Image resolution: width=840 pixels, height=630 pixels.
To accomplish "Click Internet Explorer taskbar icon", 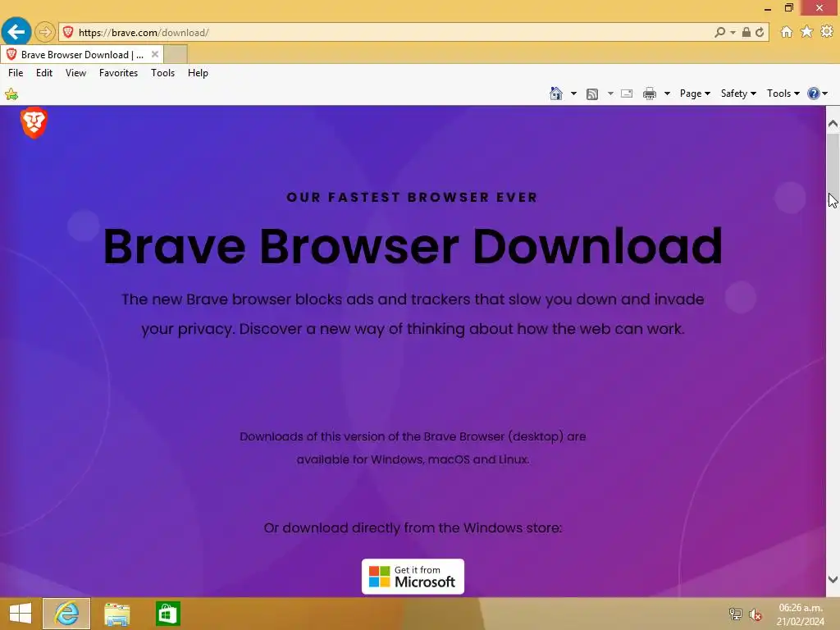I will point(66,614).
